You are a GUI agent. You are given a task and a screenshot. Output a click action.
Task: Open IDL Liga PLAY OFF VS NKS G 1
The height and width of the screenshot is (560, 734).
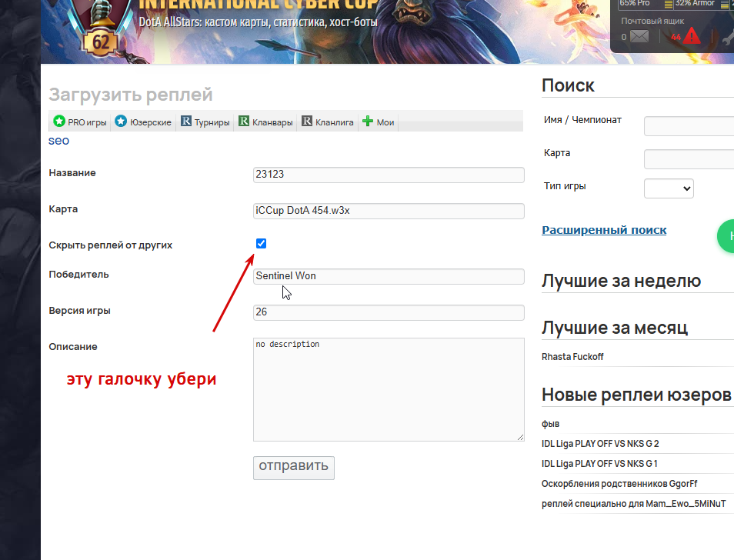point(599,464)
